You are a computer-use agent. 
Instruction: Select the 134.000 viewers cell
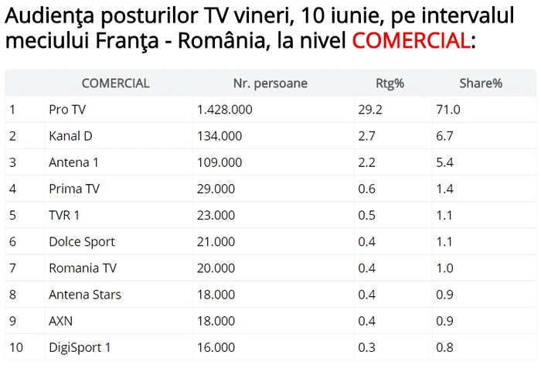[219, 136]
